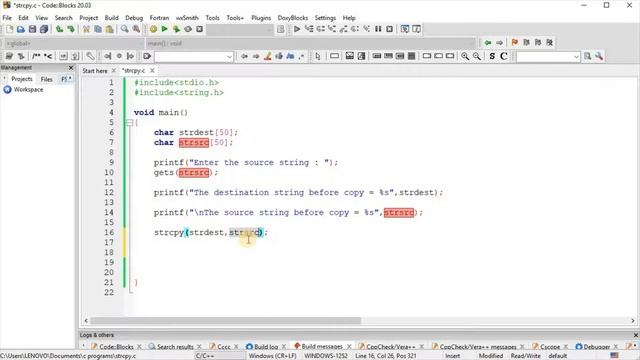Click the green Jump back arrow
Viewport: 640px width, 360px height.
(488, 42)
